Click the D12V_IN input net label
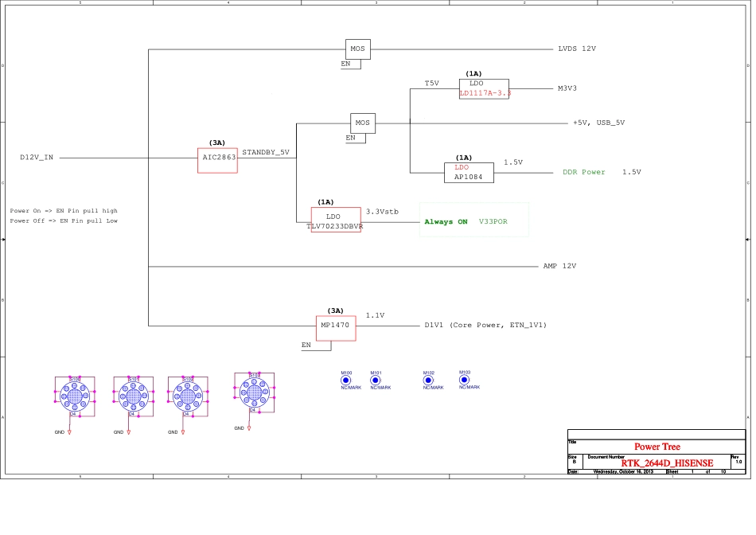Viewport: 756px width, 535px height. 37,158
